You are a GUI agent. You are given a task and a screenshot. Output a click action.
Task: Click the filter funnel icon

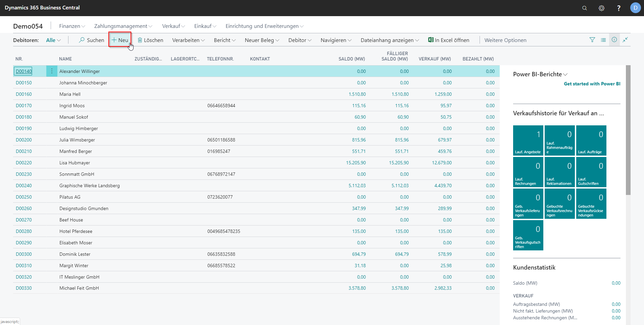click(592, 40)
